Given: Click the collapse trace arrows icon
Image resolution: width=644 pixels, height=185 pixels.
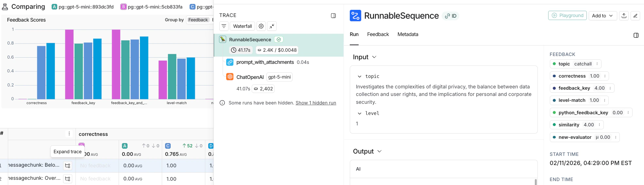Looking at the screenshot, I should [x=272, y=26].
